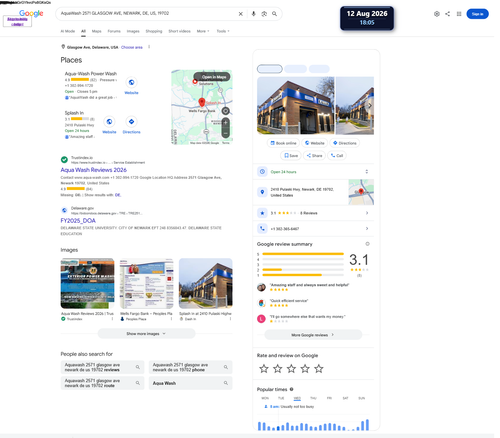This screenshot has width=500, height=438.
Task: Click the Directions icon for Splash In listing
Action: point(131,122)
